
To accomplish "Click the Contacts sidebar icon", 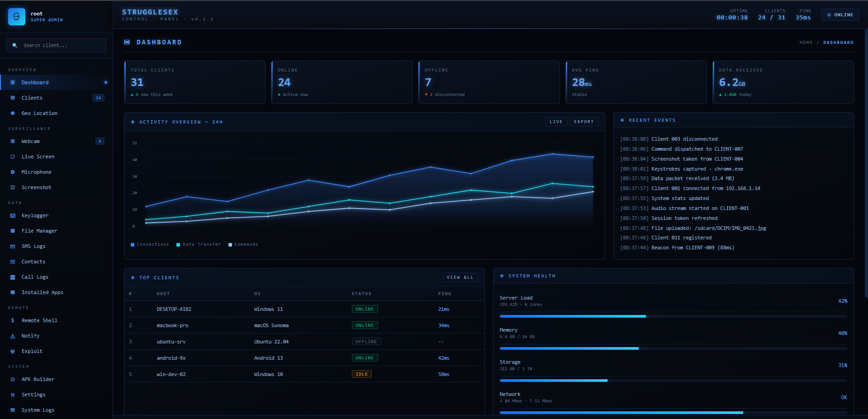I will pos(13,262).
